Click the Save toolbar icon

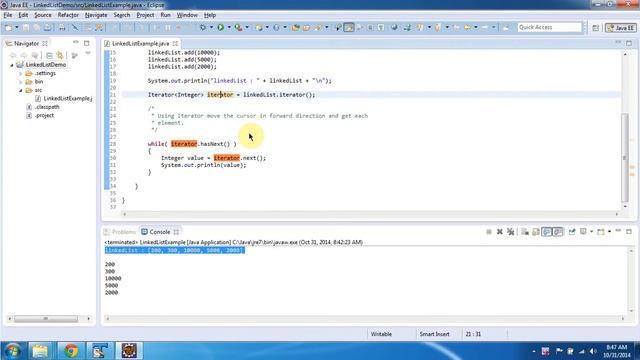click(26, 27)
